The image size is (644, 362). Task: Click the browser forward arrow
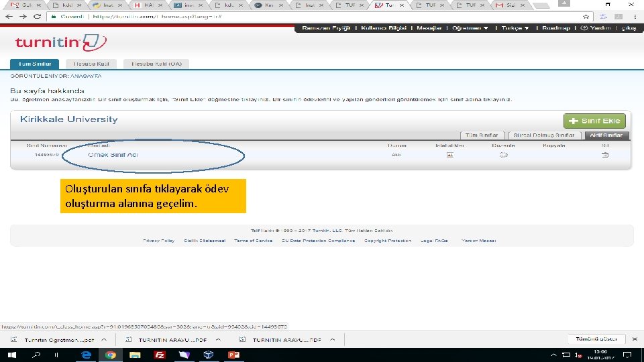click(x=23, y=16)
